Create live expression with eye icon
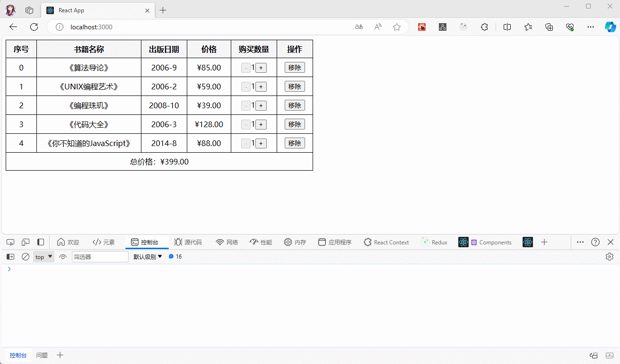The image size is (620, 364). pyautogui.click(x=63, y=257)
